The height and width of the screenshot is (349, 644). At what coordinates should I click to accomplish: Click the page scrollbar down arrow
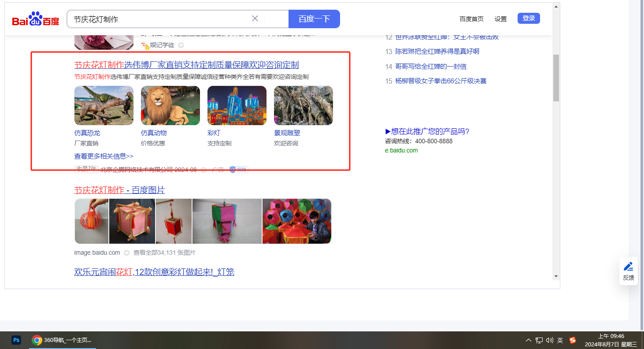556,276
